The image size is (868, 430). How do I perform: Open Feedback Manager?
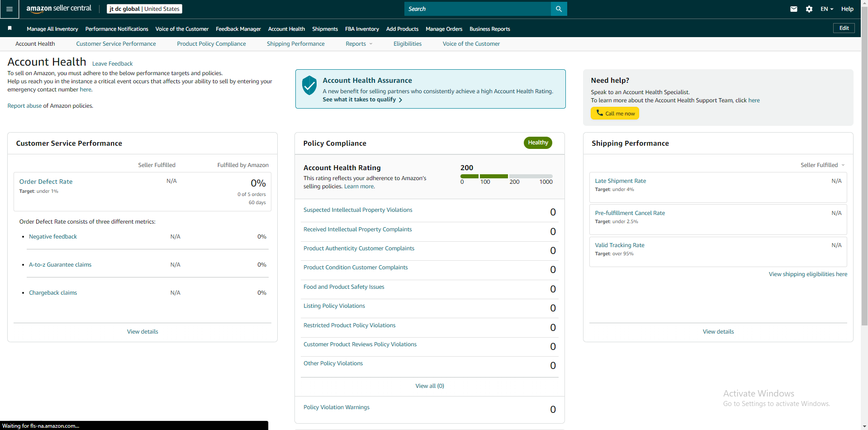pyautogui.click(x=238, y=29)
